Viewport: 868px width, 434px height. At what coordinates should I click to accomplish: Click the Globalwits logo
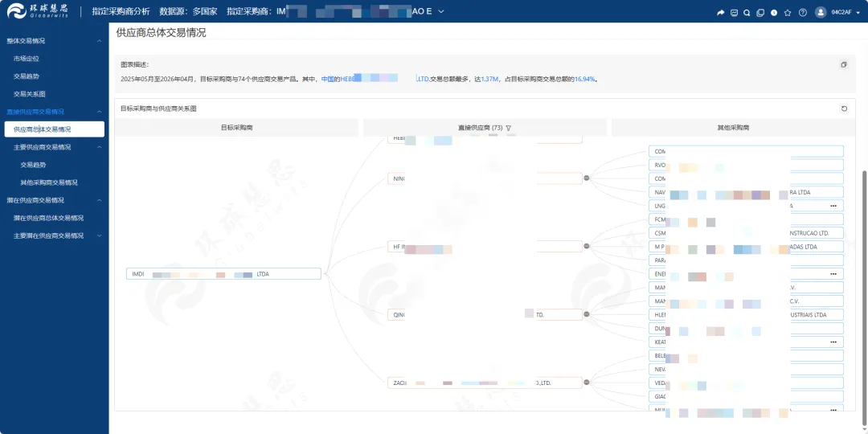(39, 11)
